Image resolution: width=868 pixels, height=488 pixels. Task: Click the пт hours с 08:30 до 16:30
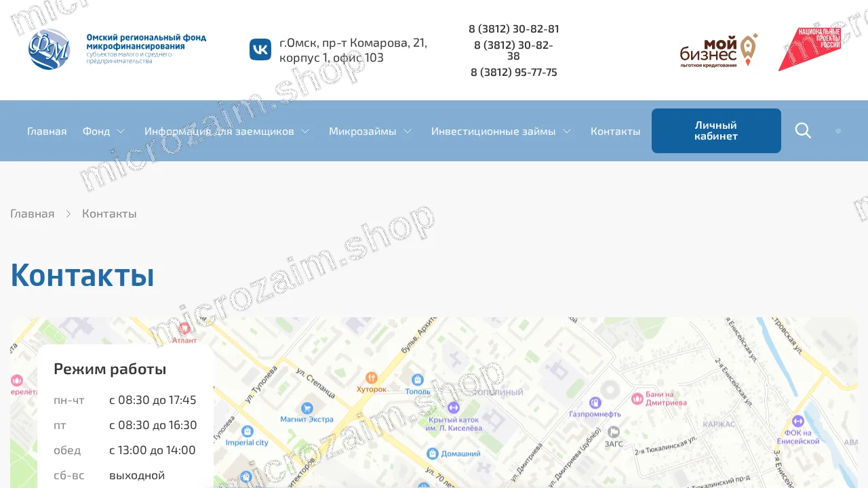tap(153, 425)
